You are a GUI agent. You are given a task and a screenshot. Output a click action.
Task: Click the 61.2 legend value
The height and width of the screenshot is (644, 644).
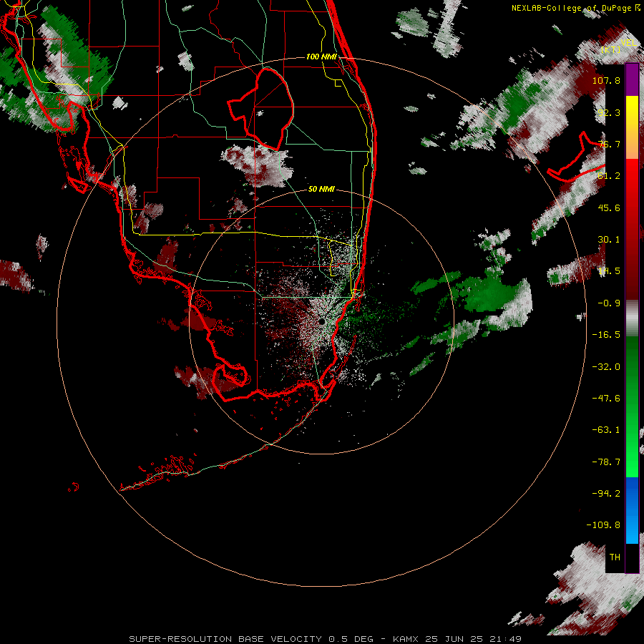click(x=609, y=176)
